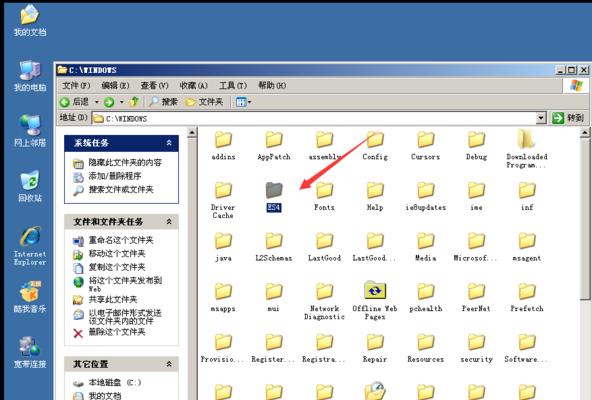Click the green Forward arrow button
This screenshot has width=592, height=400.
[x=109, y=102]
